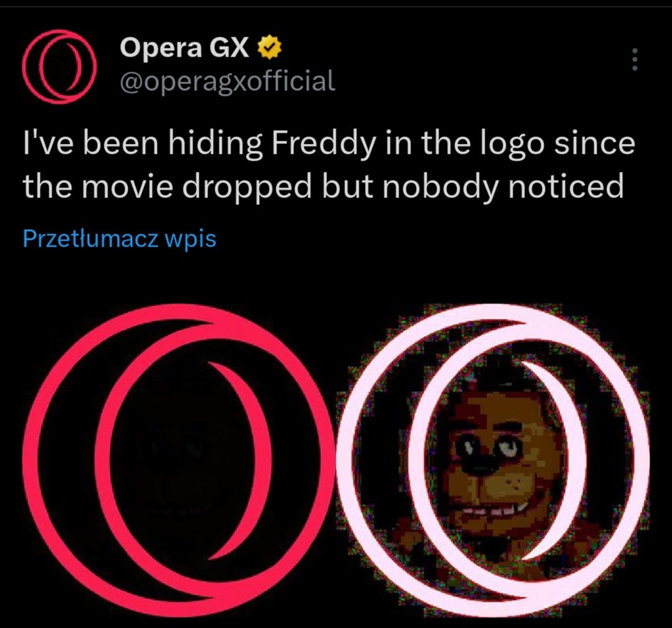
Task: Open the right pink brightened logo image
Action: (x=493, y=460)
